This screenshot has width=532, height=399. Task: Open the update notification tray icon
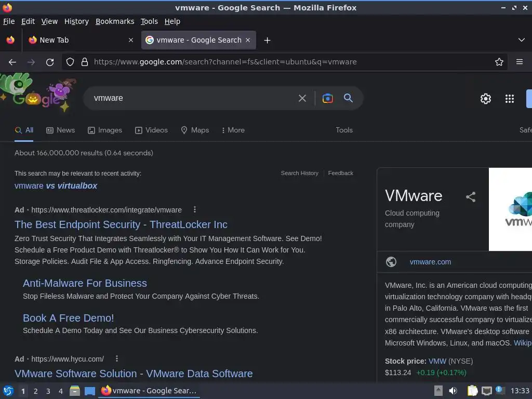coord(500,390)
